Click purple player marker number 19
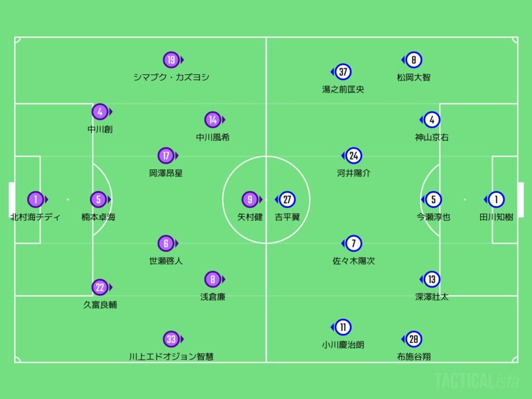The width and height of the screenshot is (532, 399). (x=171, y=60)
